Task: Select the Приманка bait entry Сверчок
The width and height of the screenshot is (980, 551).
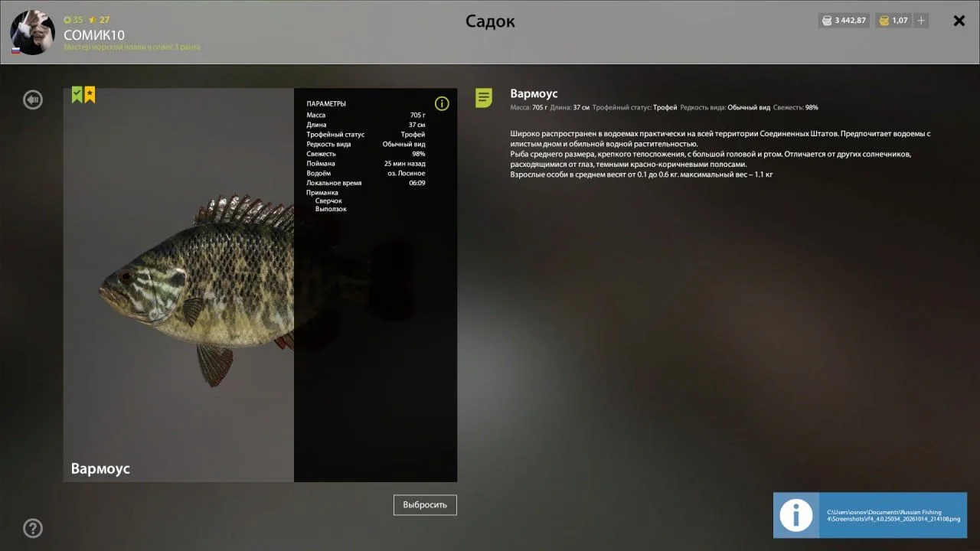Action: (x=328, y=201)
